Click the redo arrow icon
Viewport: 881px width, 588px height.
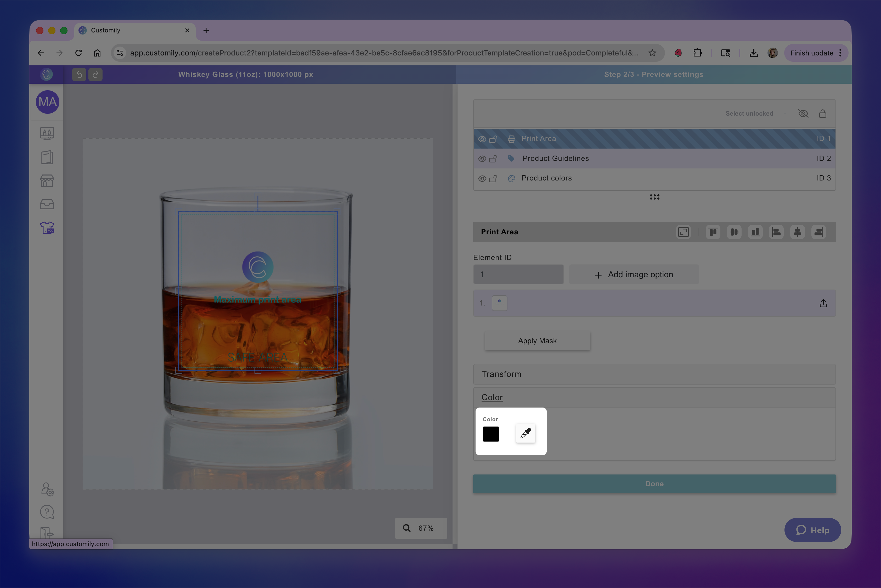click(95, 75)
